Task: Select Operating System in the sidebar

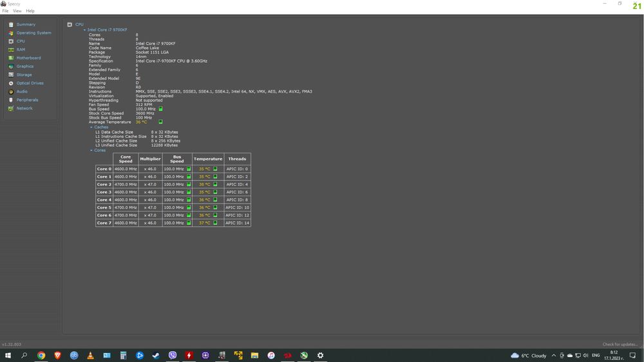Action: 33,33
